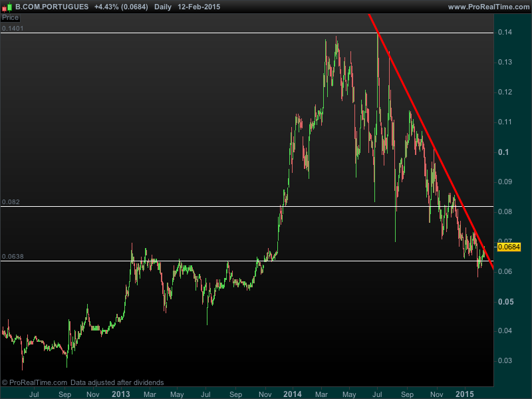Click the 0.12 price axis value
532x399 pixels.
(505, 92)
